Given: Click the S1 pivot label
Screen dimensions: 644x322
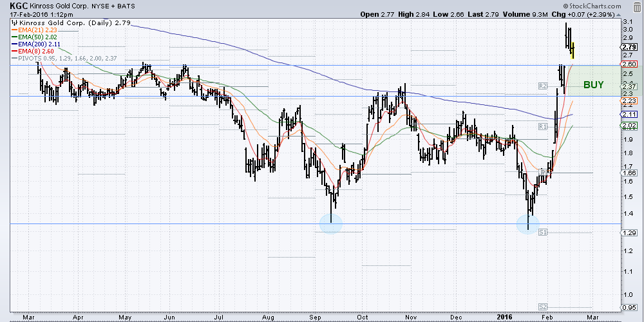Looking at the screenshot, I should [543, 232].
